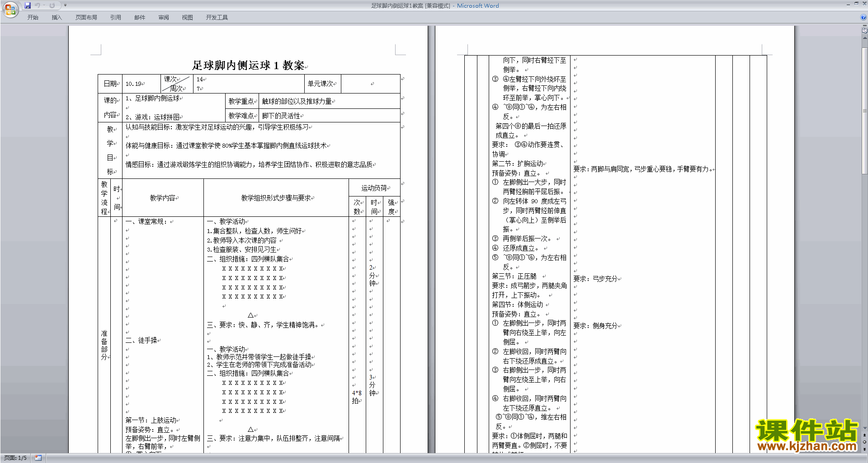Click the 体能与健康目标 line
The image size is (868, 463).
click(x=226, y=145)
